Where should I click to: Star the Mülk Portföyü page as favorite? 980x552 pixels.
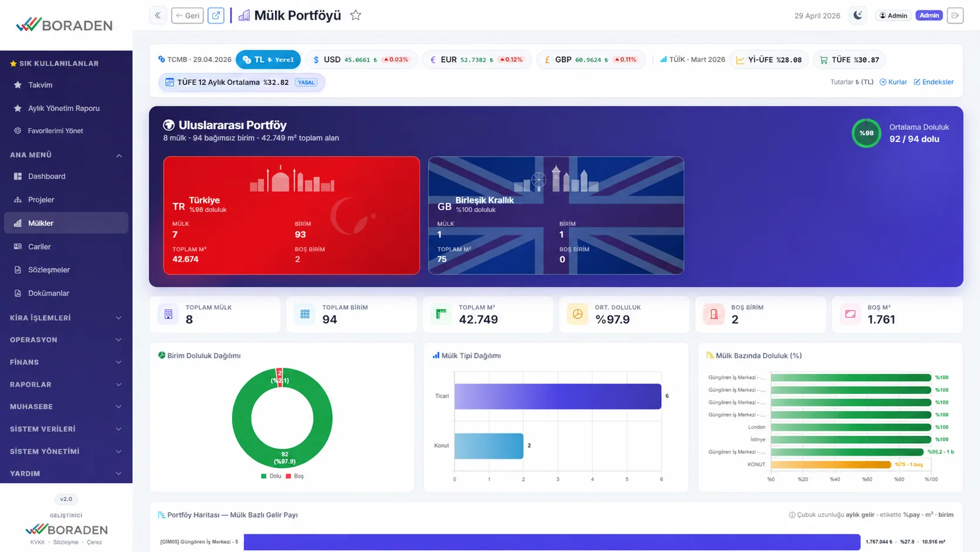(x=355, y=15)
